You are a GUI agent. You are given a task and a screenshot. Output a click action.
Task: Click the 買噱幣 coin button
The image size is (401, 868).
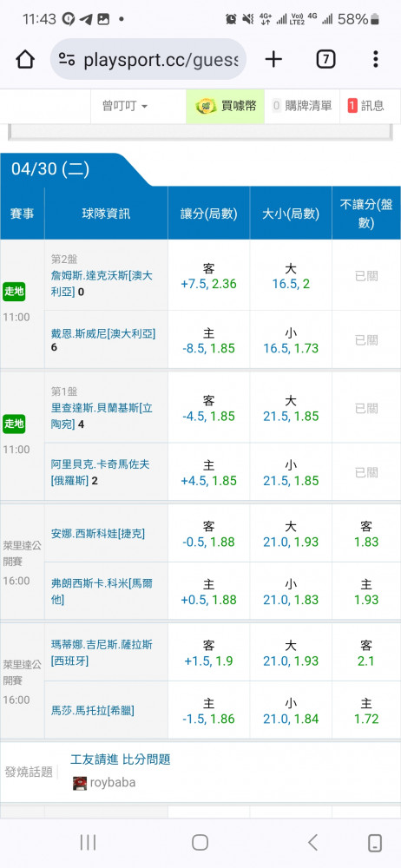point(226,106)
